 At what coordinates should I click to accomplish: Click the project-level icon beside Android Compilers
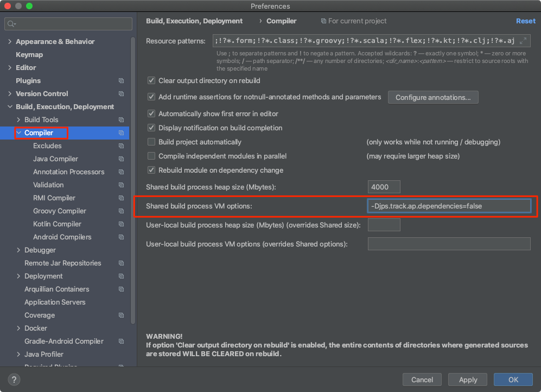[121, 237]
